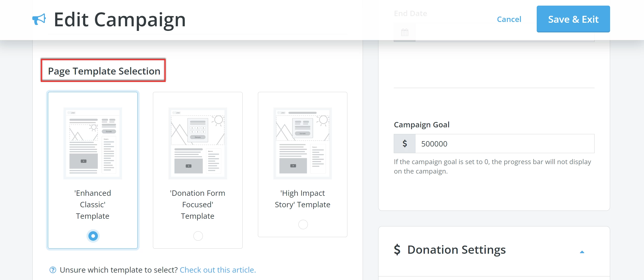Screen dimensions: 644x280
Task: Cancel the campaign edits
Action: point(509,19)
